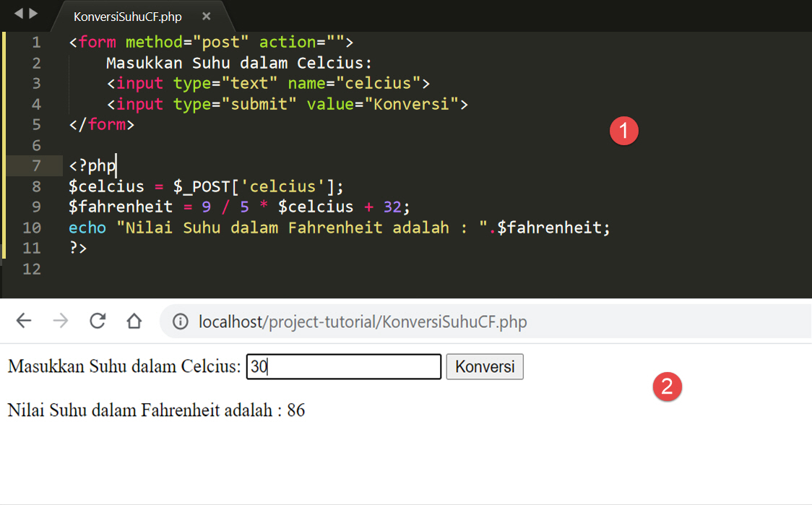The height and width of the screenshot is (505, 812).
Task: Submit with the Konversi button
Action: tap(485, 367)
